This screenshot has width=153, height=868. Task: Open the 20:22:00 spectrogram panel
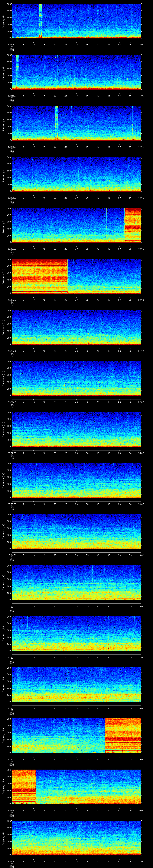tap(76, 429)
